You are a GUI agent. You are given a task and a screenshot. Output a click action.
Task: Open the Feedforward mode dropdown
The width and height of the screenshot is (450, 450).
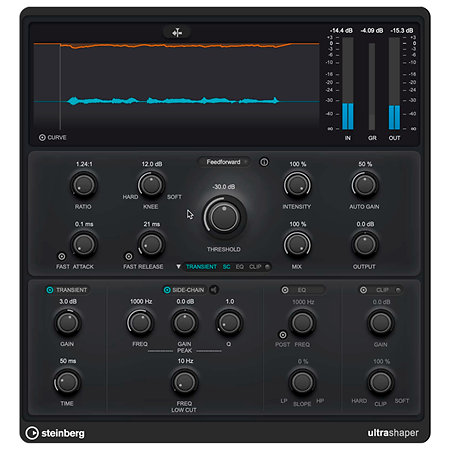tap(224, 162)
